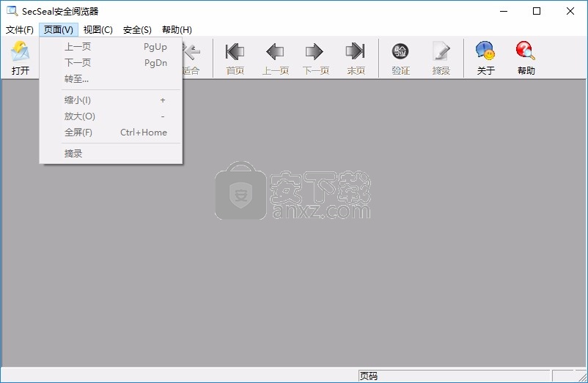This screenshot has height=383, width=588.
Task: Minimize the SecSeal window
Action: pos(504,11)
